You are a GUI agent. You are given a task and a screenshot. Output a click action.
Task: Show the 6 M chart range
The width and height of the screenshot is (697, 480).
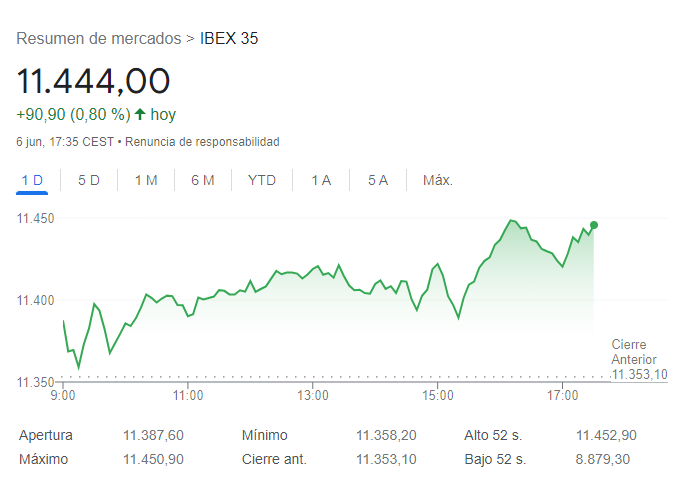203,180
